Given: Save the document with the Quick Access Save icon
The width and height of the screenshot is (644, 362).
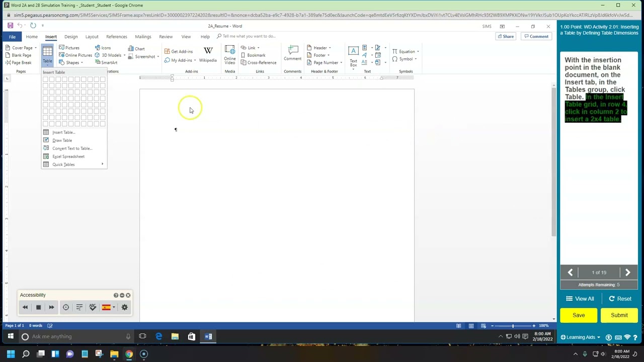Looking at the screenshot, I should pos(10,26).
